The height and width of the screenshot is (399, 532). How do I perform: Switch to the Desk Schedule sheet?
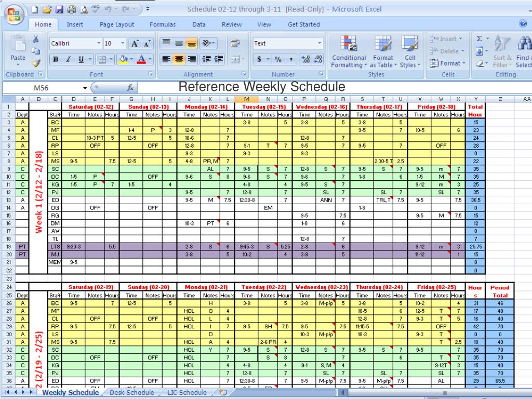[131, 393]
